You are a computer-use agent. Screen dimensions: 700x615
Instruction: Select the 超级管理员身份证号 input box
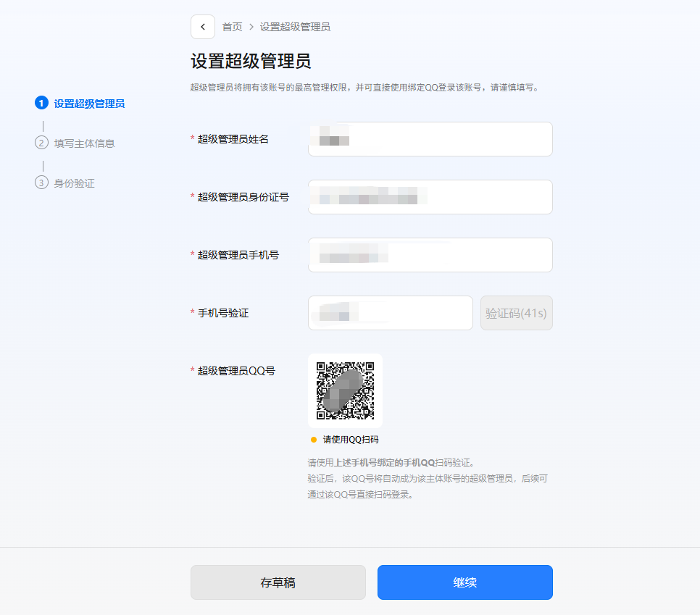(x=430, y=197)
